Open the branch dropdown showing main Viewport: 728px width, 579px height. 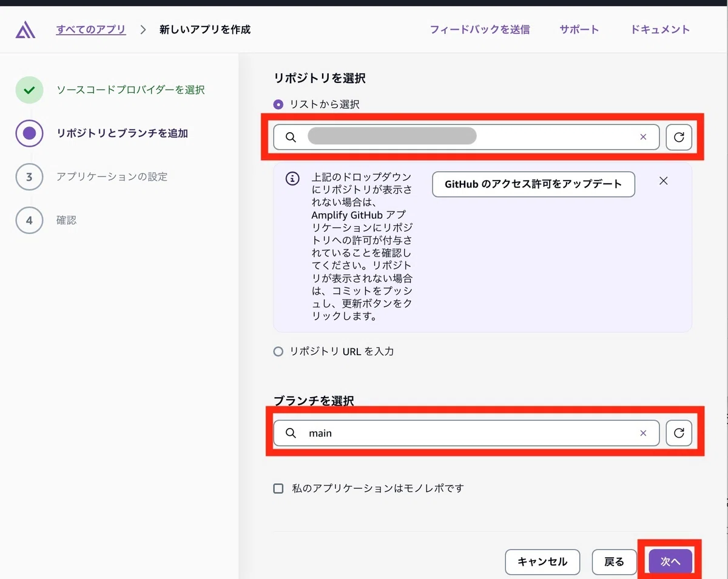coord(466,433)
